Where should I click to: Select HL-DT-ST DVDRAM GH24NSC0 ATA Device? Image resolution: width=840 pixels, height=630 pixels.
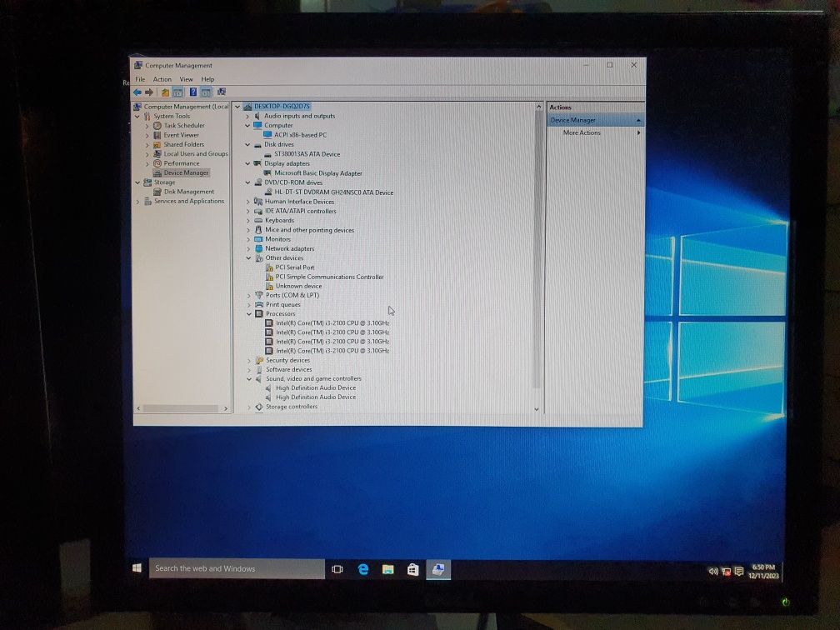(333, 192)
